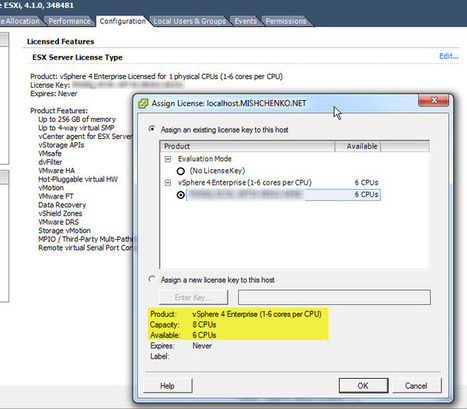Viewport: 467px width, 409px height.
Task: Click OK in Assign License dialog
Action: click(x=363, y=386)
